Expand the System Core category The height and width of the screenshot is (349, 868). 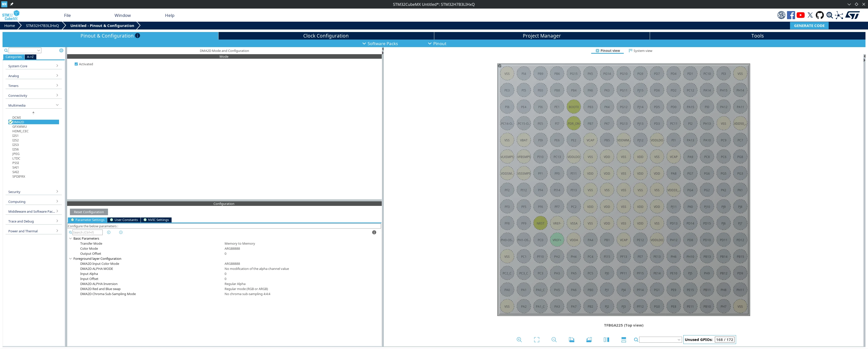33,66
